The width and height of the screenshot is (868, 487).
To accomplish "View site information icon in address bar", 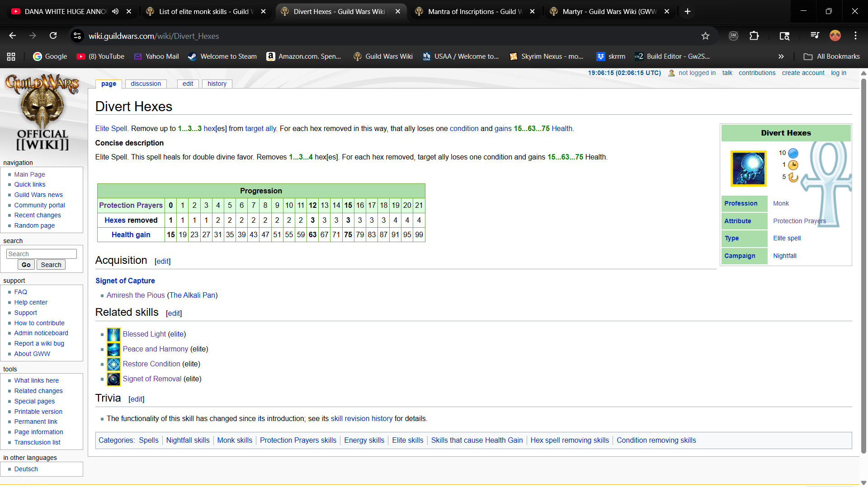I will pos(77,36).
